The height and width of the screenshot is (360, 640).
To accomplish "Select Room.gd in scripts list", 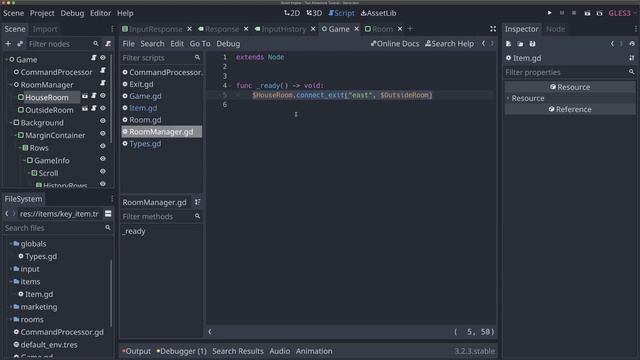I will pos(145,120).
